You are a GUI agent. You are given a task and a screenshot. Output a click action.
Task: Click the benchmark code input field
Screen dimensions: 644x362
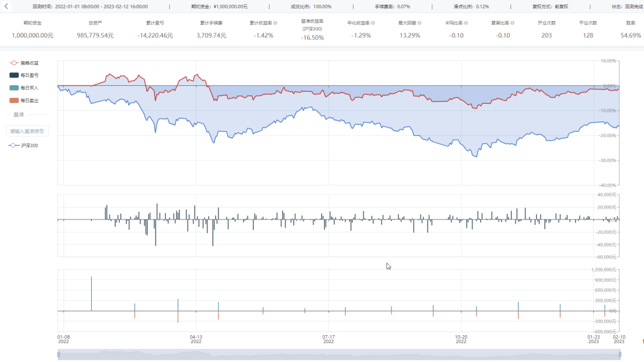point(27,131)
